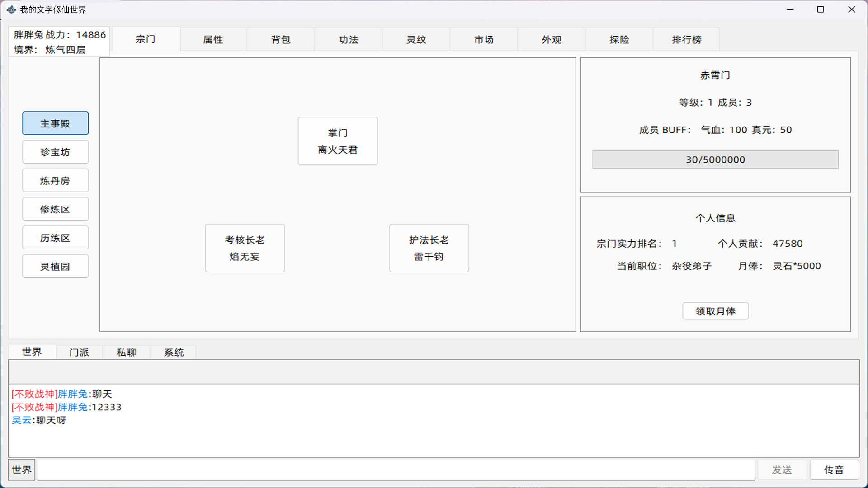
Task: Visit the 修炼区 cultivation area
Action: (x=55, y=209)
